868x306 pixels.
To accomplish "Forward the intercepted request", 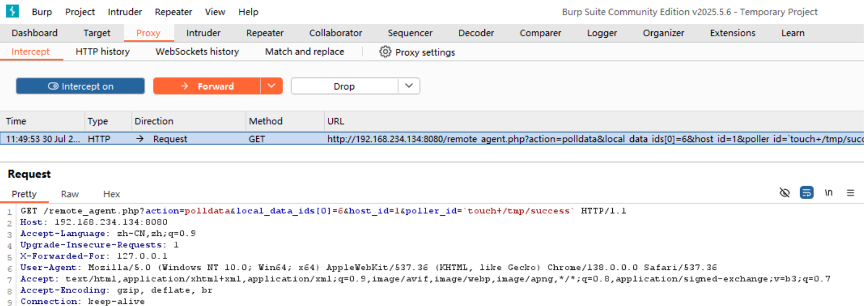I will point(207,86).
